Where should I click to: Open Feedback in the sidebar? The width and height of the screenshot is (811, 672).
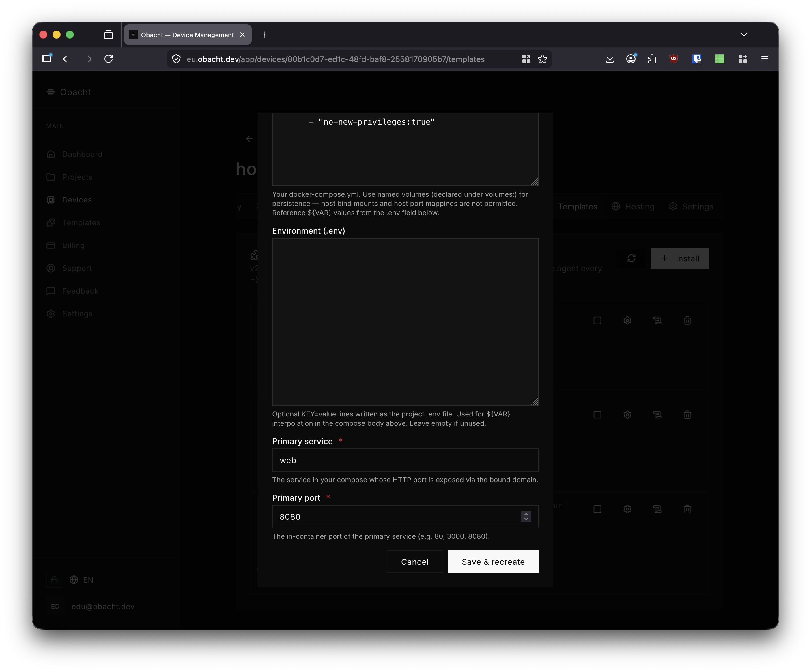click(73, 291)
